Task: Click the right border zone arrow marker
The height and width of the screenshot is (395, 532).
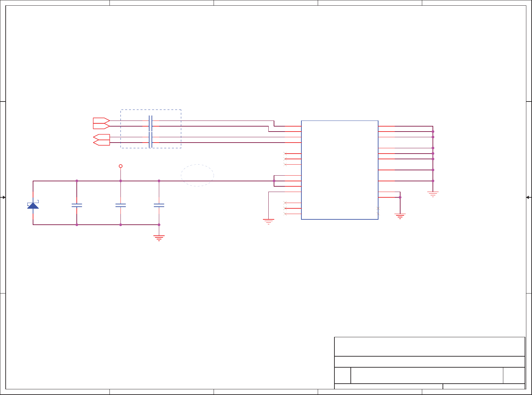Action: [529, 197]
